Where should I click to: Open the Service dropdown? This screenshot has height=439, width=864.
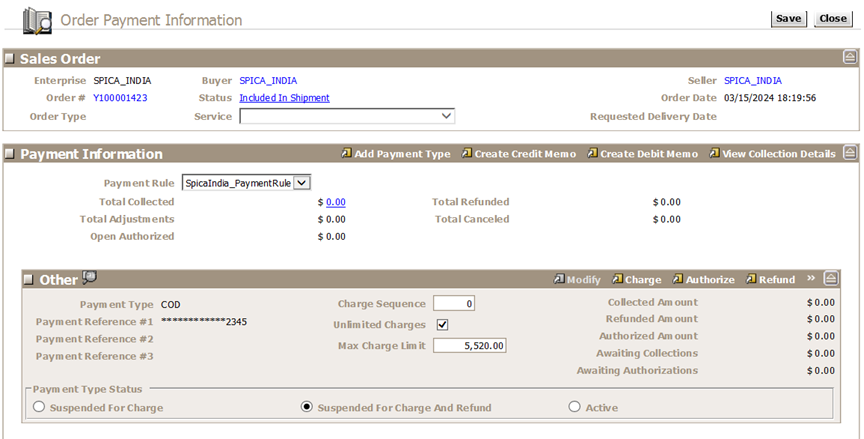pos(446,116)
